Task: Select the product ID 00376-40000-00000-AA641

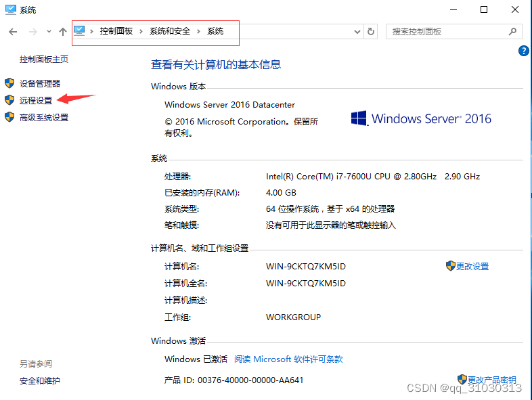Action: coord(250,380)
